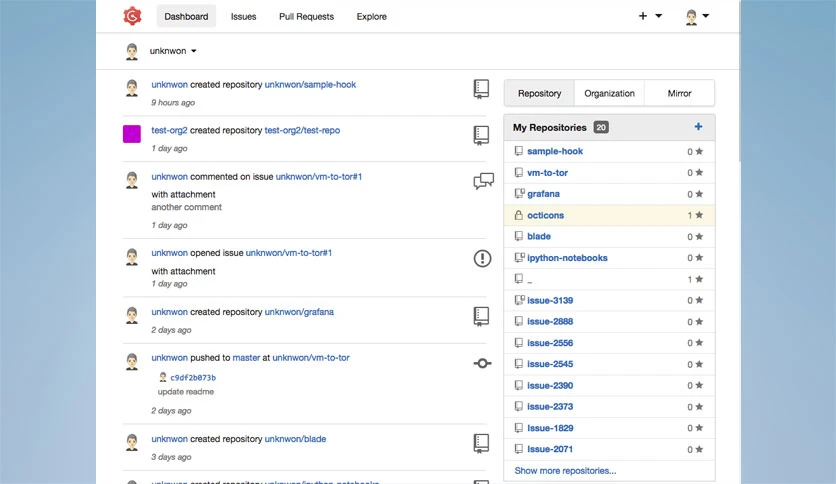Switch to the Repository tab

[x=539, y=93]
